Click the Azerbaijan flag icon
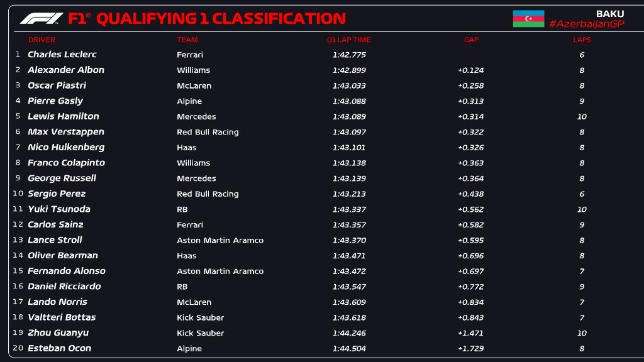 (528, 19)
